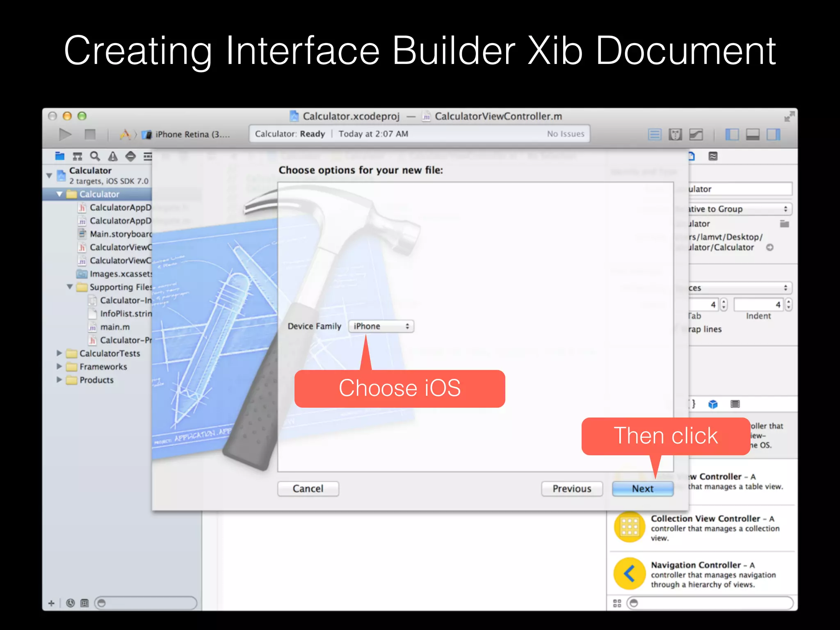Select the Debug navigator icon
Viewport: 840px width, 630px height.
pyautogui.click(x=148, y=156)
